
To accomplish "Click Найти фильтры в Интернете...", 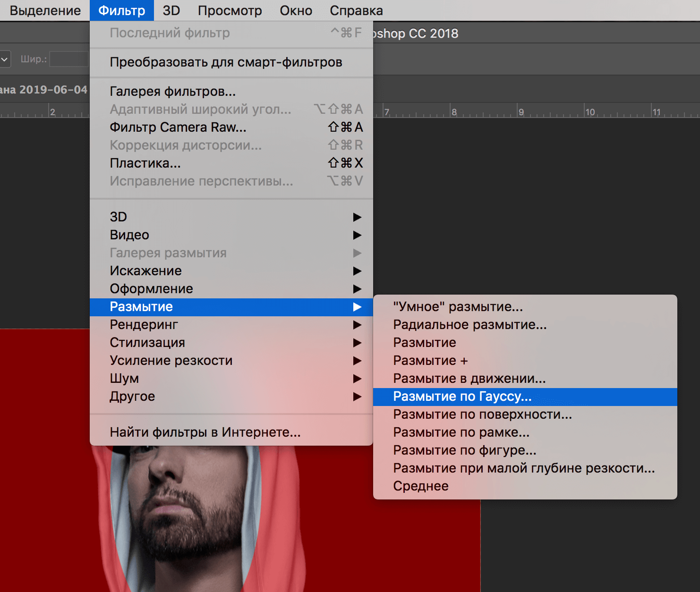I will tap(231, 432).
